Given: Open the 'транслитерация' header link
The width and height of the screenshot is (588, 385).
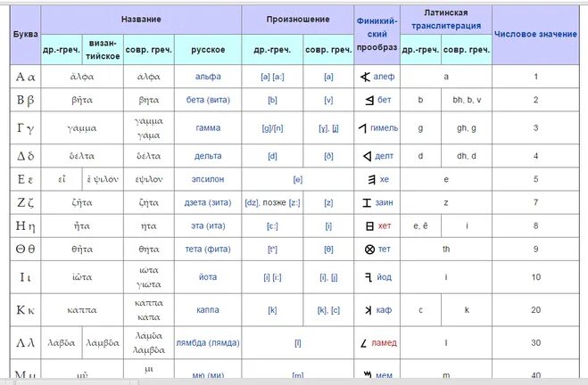Looking at the screenshot, I should tap(446, 26).
